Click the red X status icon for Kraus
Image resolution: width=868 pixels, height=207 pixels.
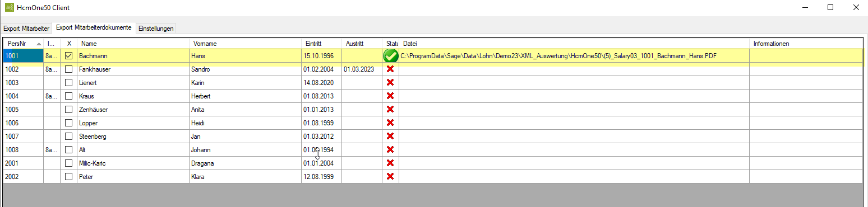390,96
